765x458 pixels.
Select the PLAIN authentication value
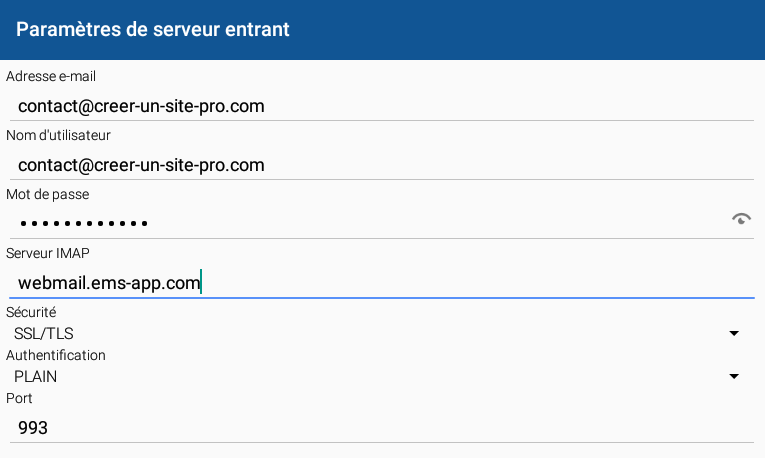click(x=36, y=377)
